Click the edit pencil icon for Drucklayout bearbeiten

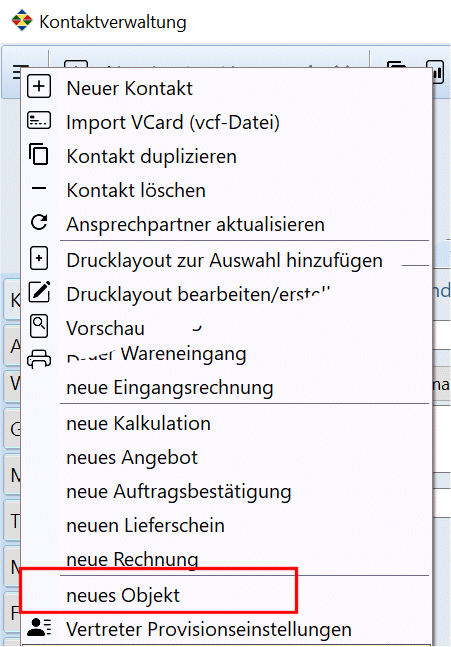click(x=39, y=292)
